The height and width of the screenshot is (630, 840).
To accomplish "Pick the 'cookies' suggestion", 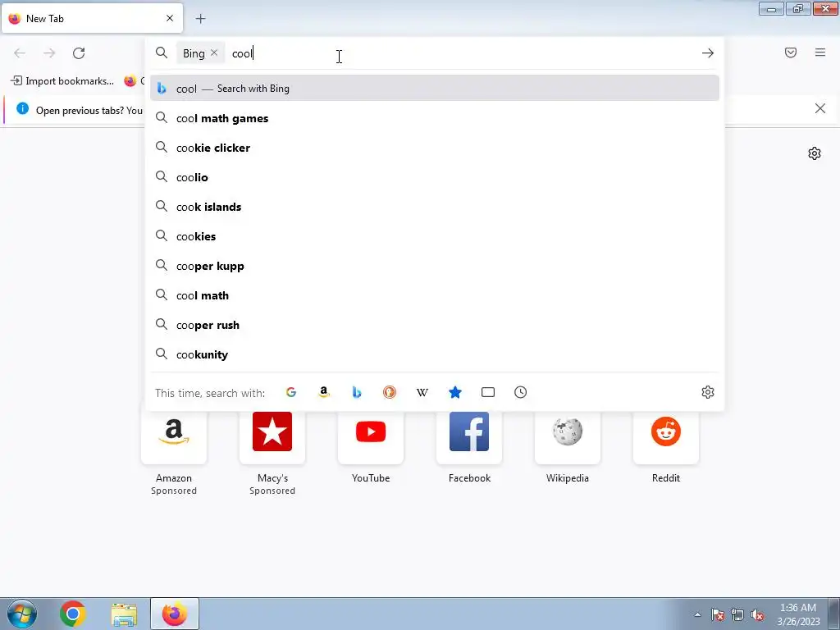I will coord(435,236).
